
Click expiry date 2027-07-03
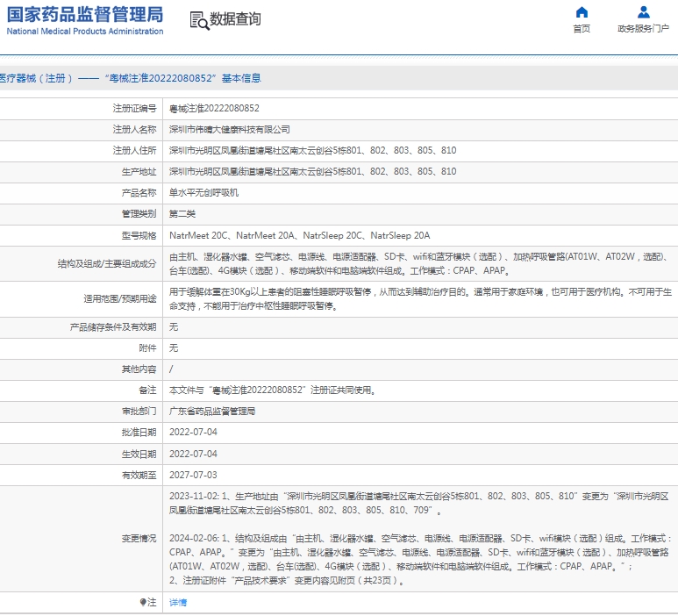[x=193, y=475]
